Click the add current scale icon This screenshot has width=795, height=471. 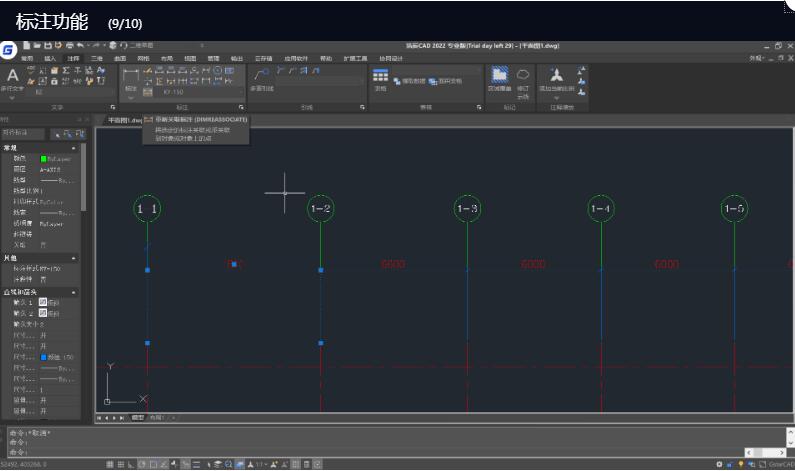557,79
